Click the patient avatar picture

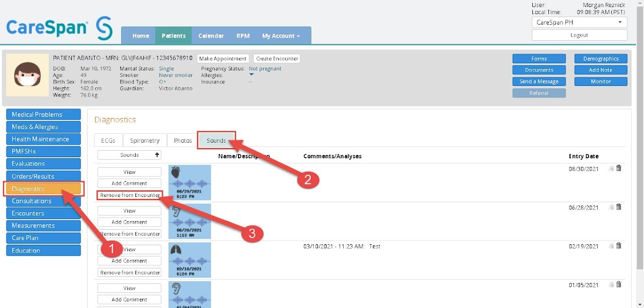[x=27, y=75]
